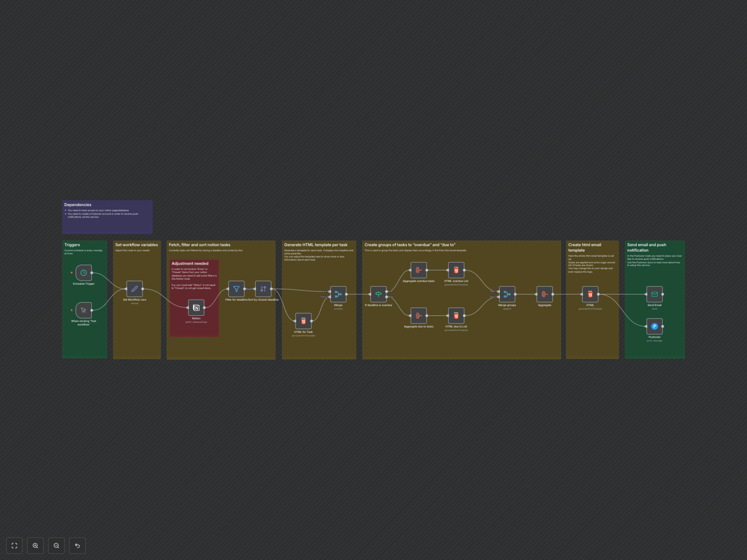Click the HTML for Task node
Screen dimensions: 747x560
303,321
